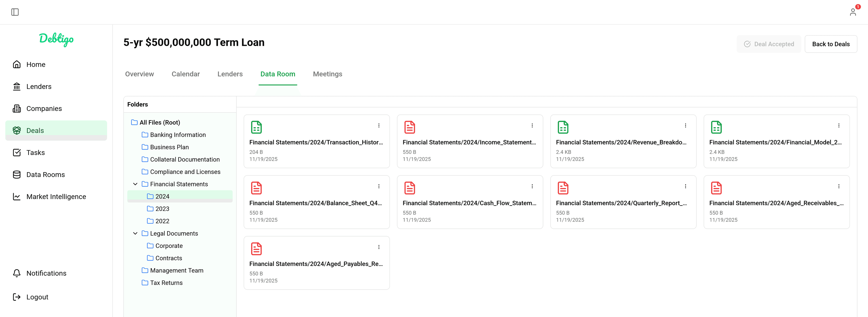
Task: Switch to the Overview tab
Action: pos(139,74)
